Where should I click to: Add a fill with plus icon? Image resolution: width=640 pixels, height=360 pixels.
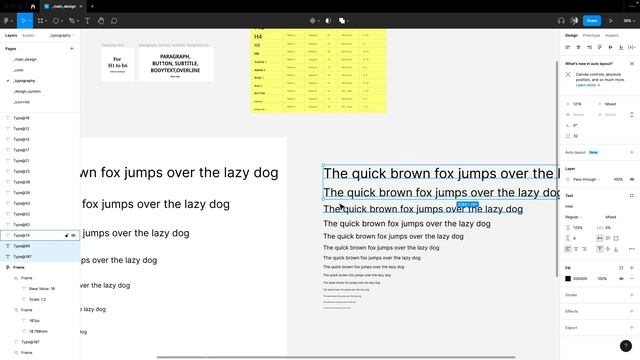[x=632, y=268]
